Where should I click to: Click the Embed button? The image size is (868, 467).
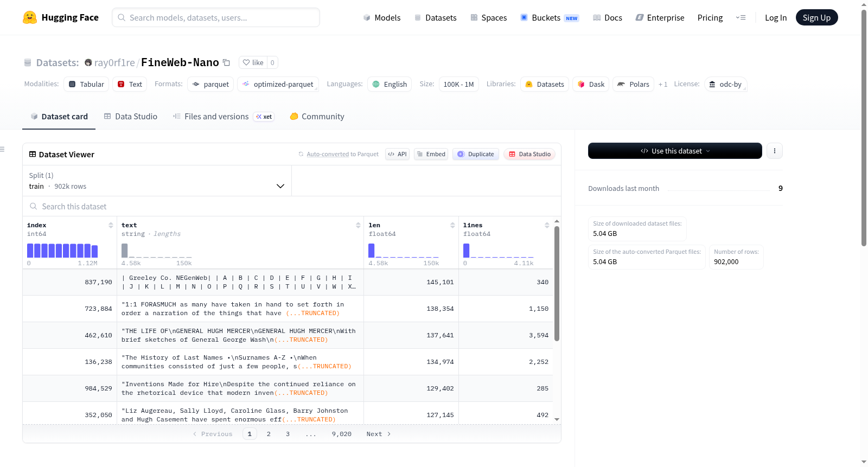point(431,154)
